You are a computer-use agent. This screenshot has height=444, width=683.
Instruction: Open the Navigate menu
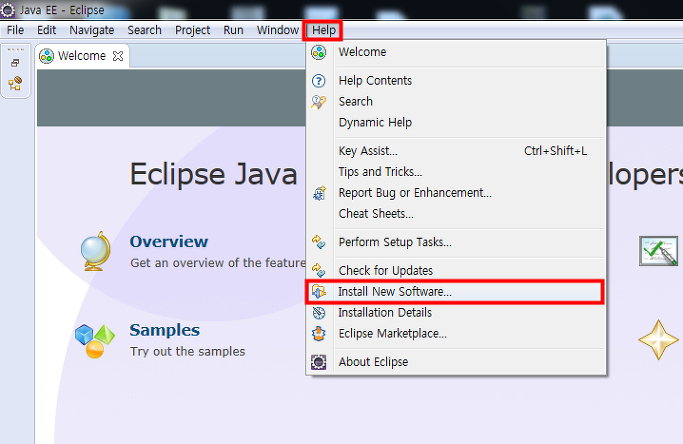tap(91, 30)
